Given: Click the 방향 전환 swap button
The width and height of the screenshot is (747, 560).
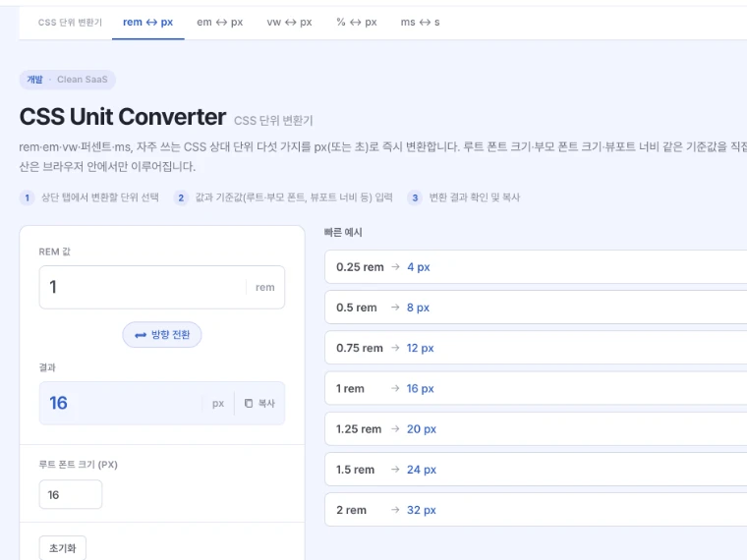Looking at the screenshot, I should click(162, 335).
